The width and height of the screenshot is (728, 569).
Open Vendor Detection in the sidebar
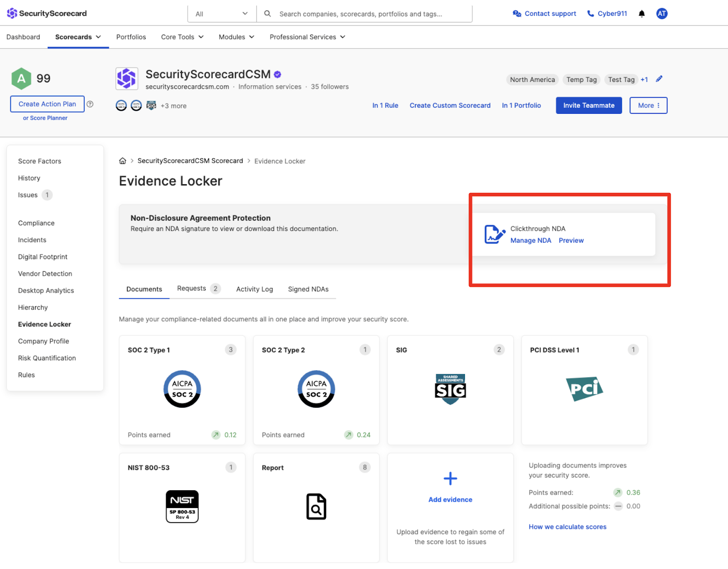coord(45,274)
